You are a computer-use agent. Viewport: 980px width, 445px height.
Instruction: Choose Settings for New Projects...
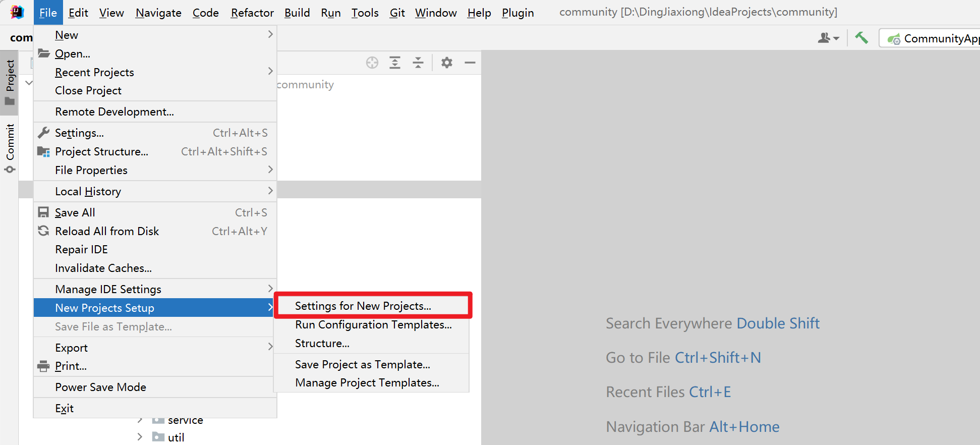(373, 306)
